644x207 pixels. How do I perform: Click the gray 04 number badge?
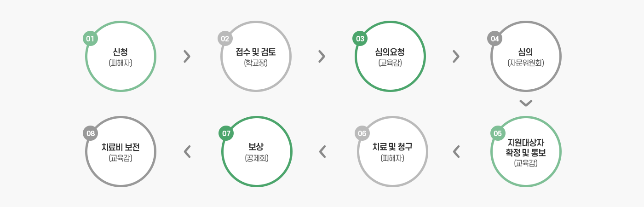494,39
